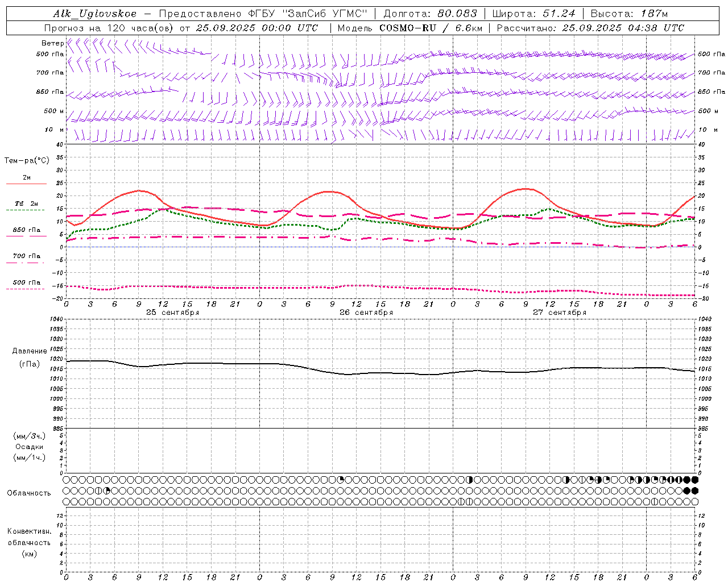Click the 985 value on left pressure axis
Image resolution: width=728 pixels, height=582 pixels.
(x=57, y=429)
